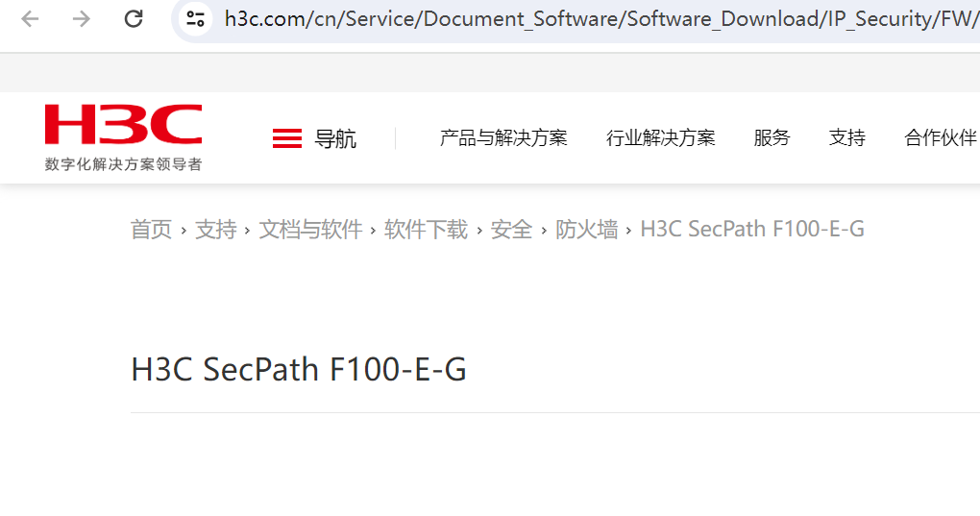Select the 服务 menu item
The width and height of the screenshot is (980, 516).
click(772, 137)
